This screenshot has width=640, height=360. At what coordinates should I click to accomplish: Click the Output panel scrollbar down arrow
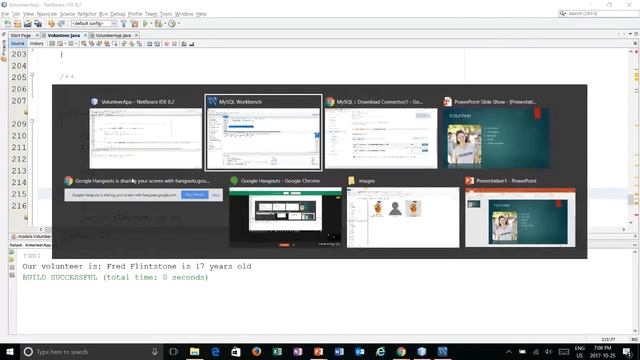click(635, 331)
